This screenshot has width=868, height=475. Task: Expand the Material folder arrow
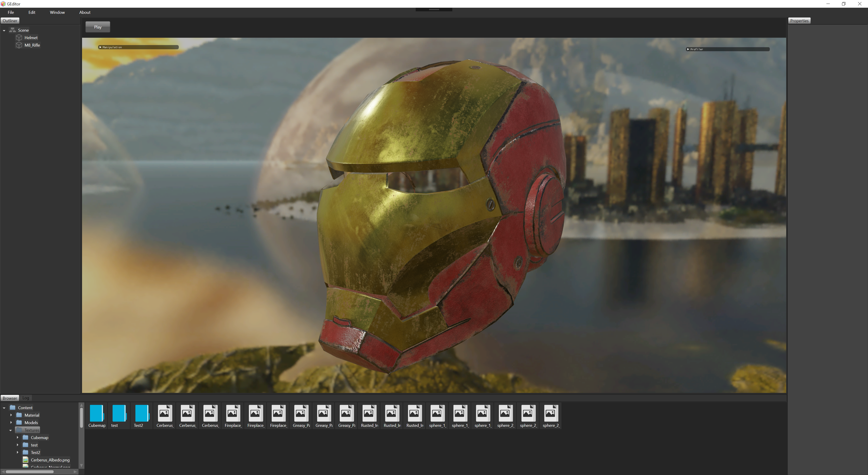tap(11, 415)
